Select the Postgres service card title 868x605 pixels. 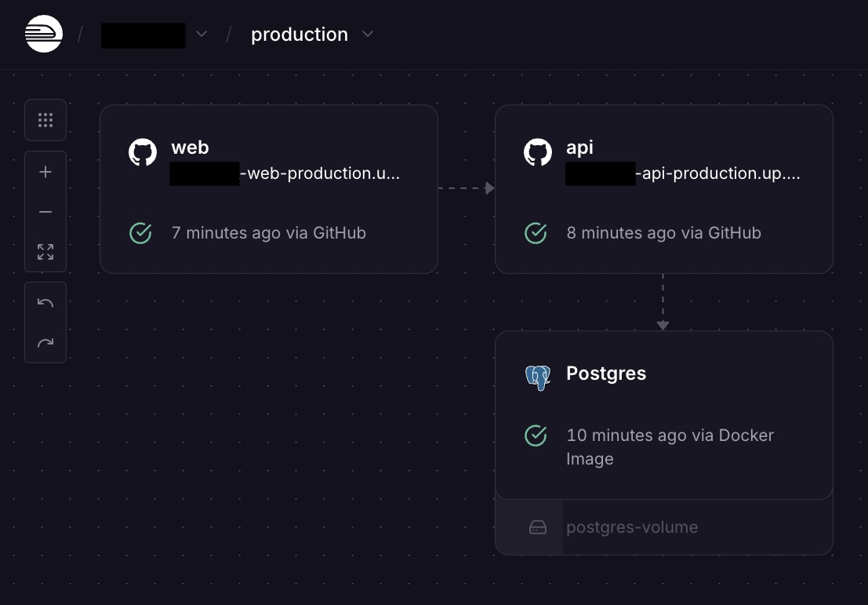point(606,374)
